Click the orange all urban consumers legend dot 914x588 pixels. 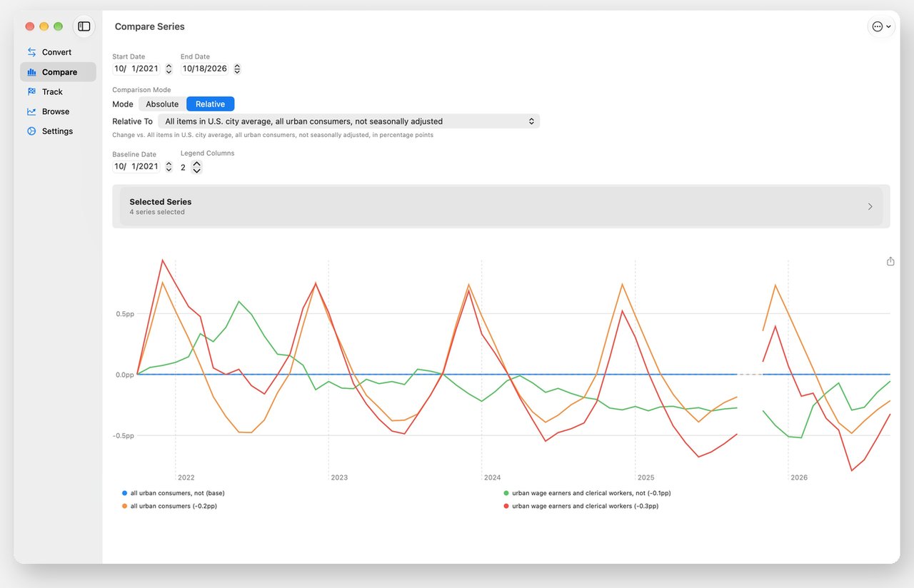125,506
